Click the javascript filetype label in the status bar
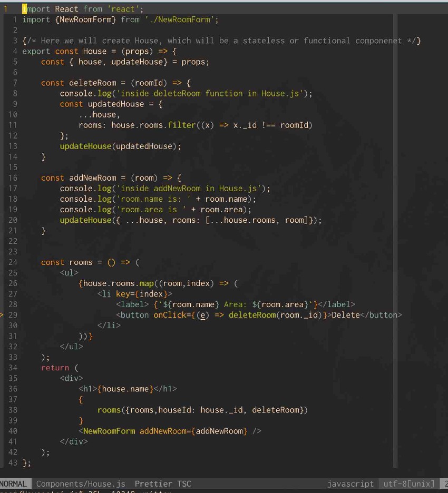448x493 pixels. pyautogui.click(x=350, y=483)
